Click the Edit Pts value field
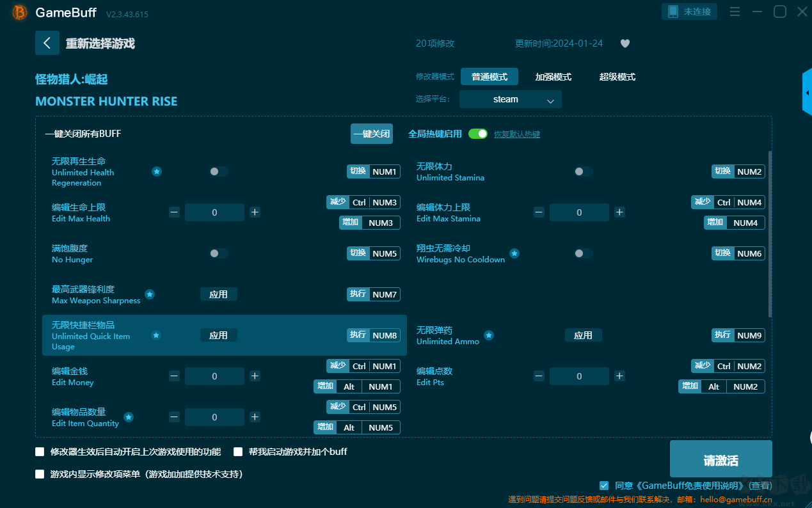812x508 pixels. 579,376
